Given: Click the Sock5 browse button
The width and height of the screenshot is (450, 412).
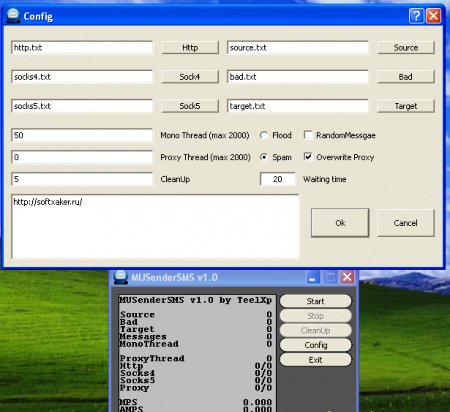Looking at the screenshot, I should pos(190,106).
